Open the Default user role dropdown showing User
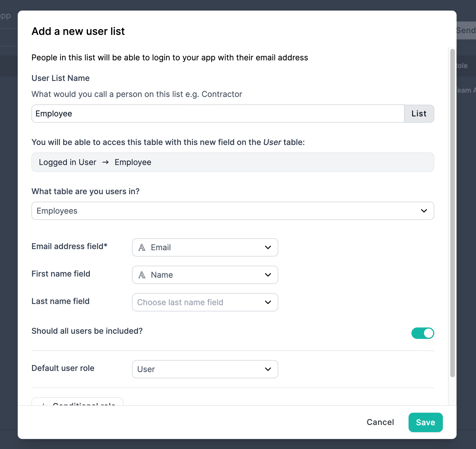The image size is (476, 449). (x=205, y=369)
